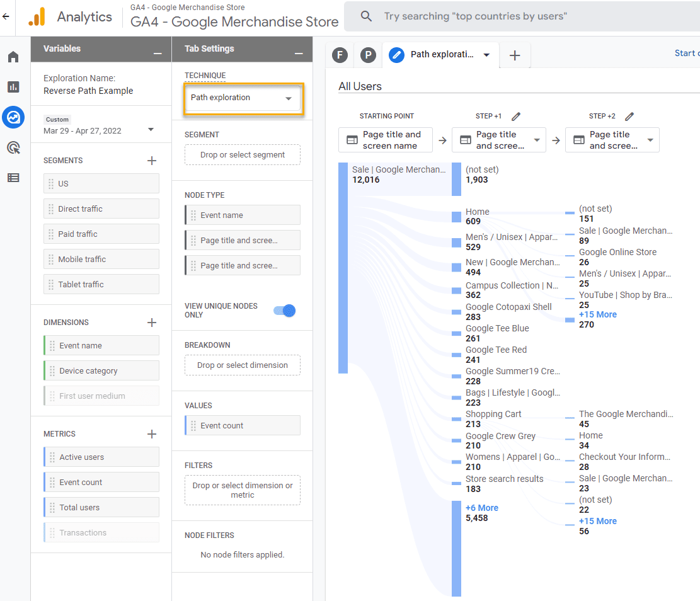The height and width of the screenshot is (601, 700).
Task: Select the Direct traffic segment
Action: click(x=101, y=209)
